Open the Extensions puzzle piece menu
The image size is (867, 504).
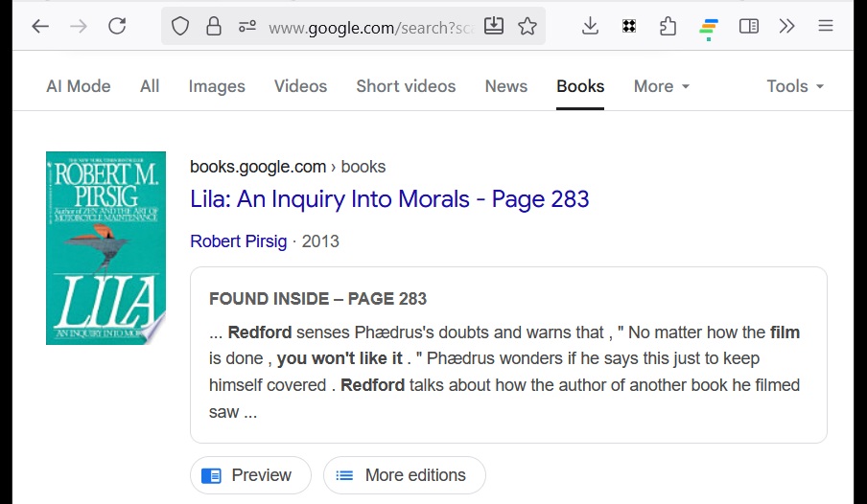tap(668, 27)
